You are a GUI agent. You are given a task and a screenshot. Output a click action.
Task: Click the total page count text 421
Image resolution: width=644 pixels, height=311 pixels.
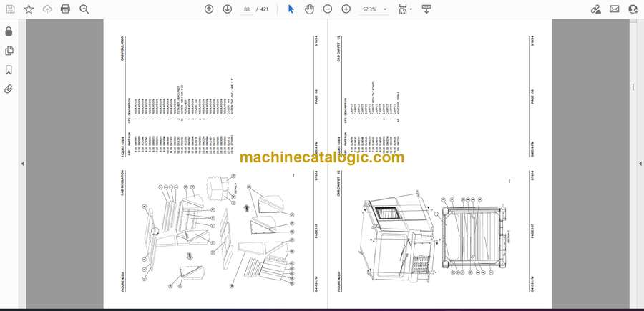(265, 9)
